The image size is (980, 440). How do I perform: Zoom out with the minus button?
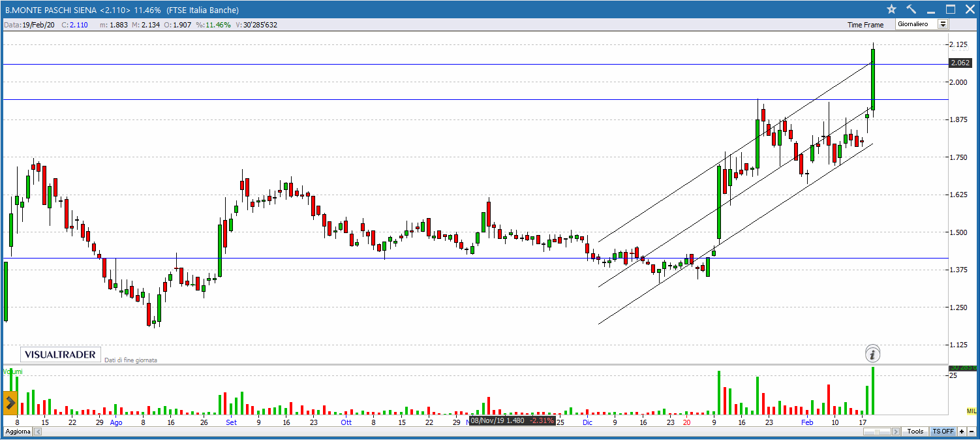click(972, 432)
